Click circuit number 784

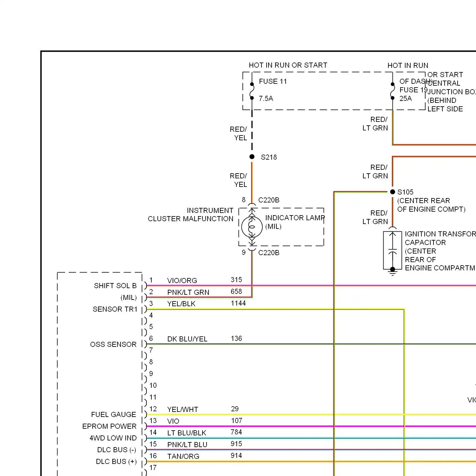(236, 432)
